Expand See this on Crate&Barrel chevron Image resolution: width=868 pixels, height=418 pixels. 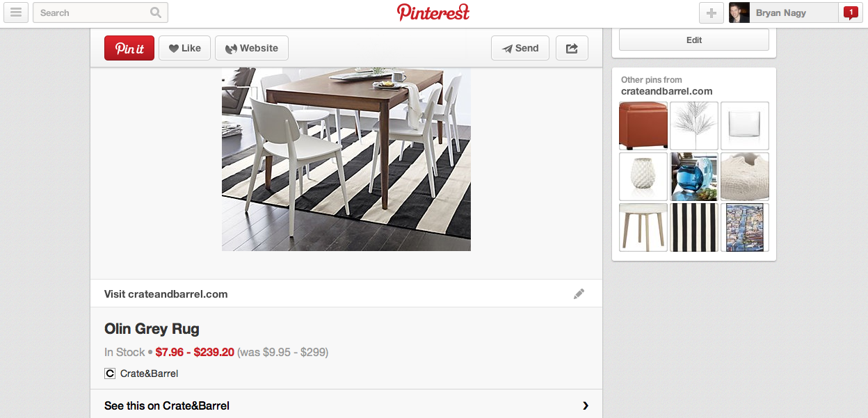[x=585, y=405]
